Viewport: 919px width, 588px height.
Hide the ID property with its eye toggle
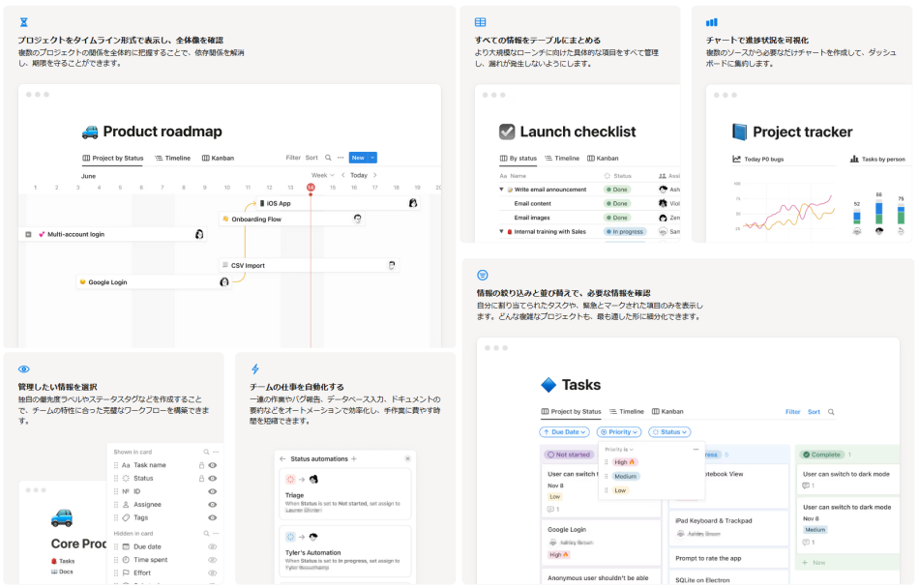tap(211, 491)
